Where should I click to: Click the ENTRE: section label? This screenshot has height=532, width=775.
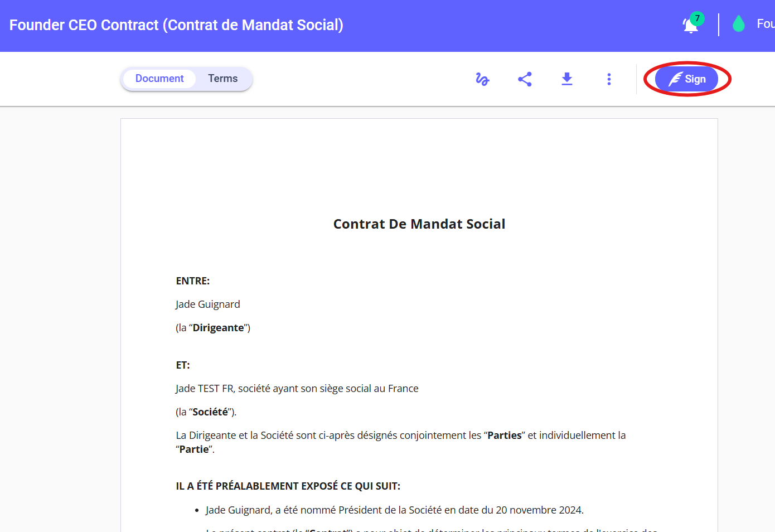point(193,281)
